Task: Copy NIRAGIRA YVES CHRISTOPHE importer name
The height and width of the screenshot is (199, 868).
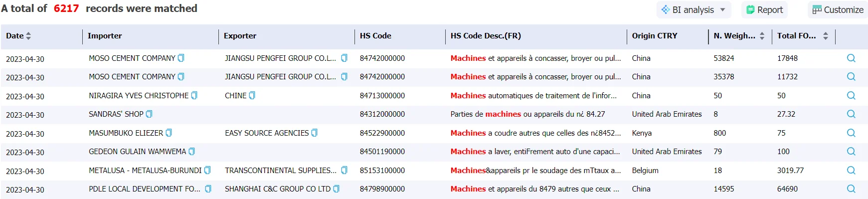Action: [194, 95]
